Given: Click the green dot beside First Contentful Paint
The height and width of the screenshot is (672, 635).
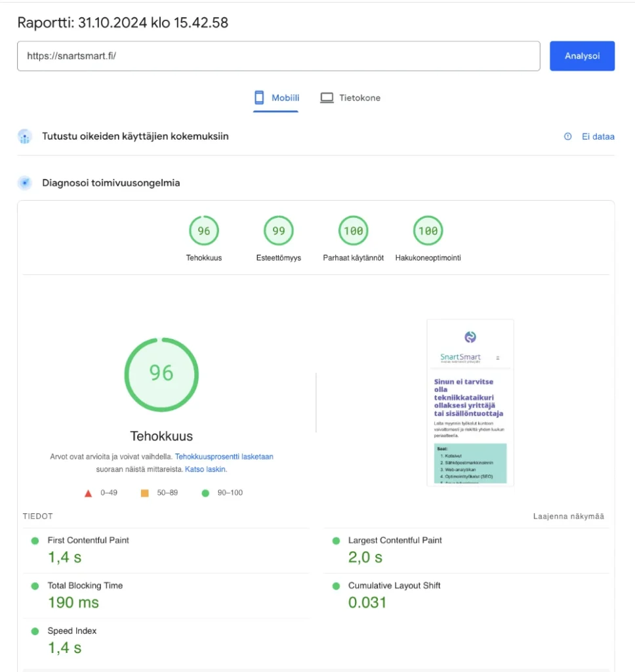Looking at the screenshot, I should [35, 541].
